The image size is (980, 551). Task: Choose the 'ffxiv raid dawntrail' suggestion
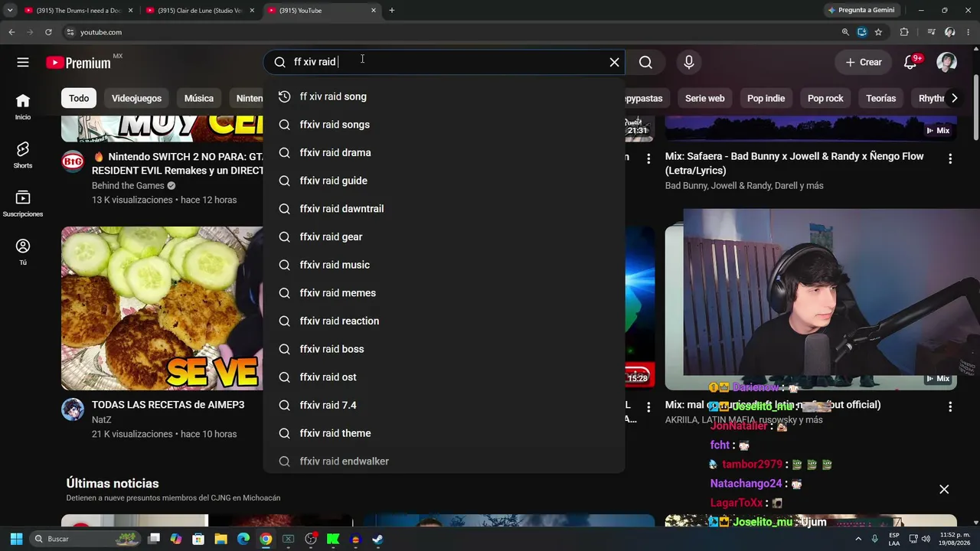444,209
